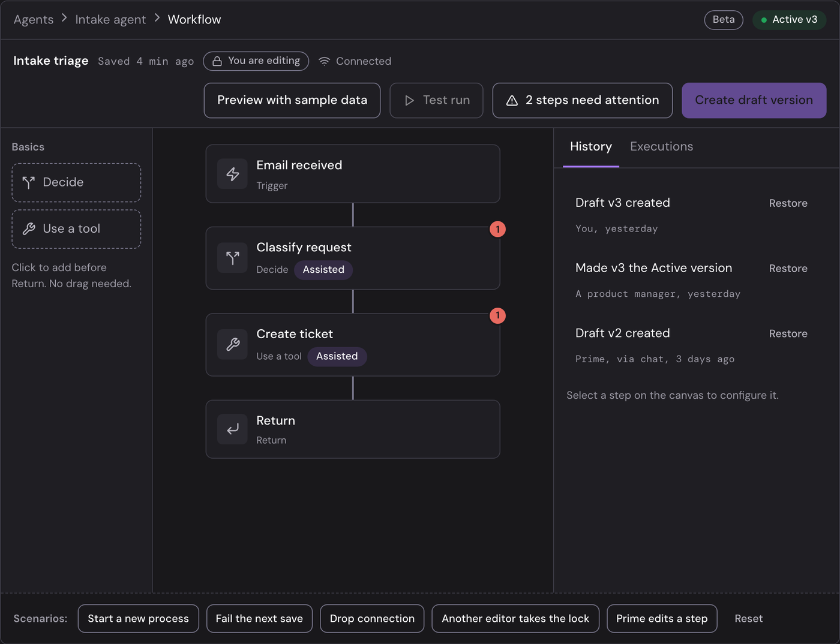Viewport: 840px width, 644px height.
Task: Click the branch icon on Classify request step
Action: tap(233, 258)
